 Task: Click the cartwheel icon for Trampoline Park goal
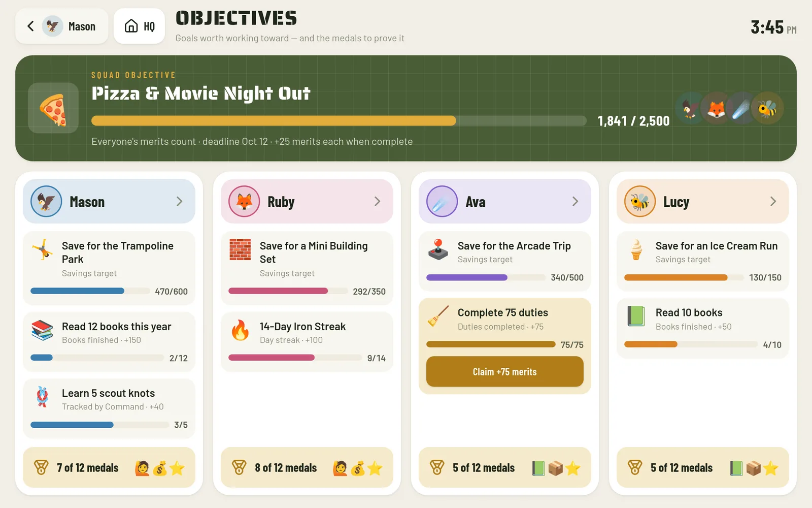pos(42,250)
